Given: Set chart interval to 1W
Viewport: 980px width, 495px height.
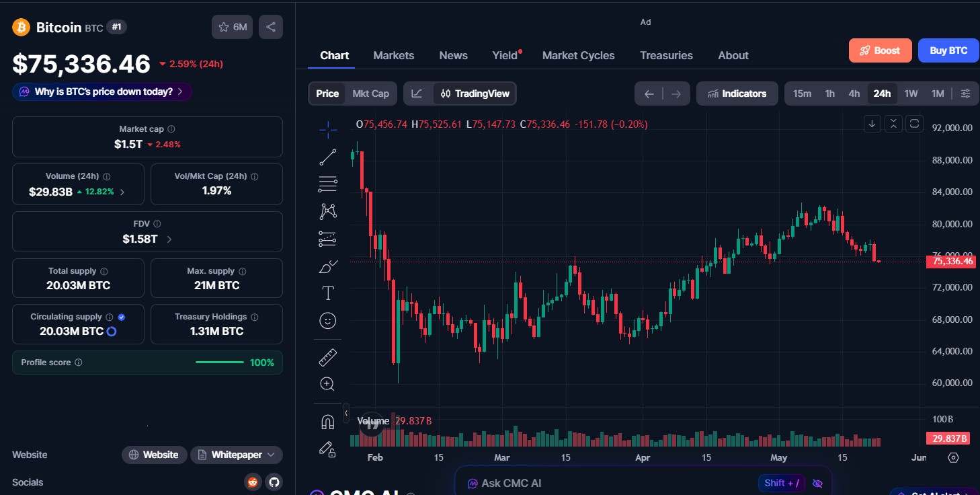Looking at the screenshot, I should pyautogui.click(x=911, y=93).
